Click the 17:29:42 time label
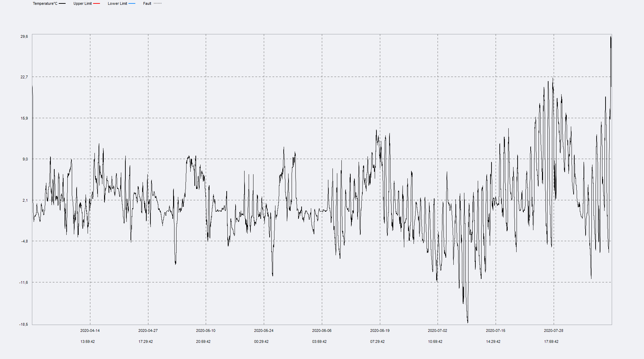Screen dimensions: 644x359 [x=146, y=341]
